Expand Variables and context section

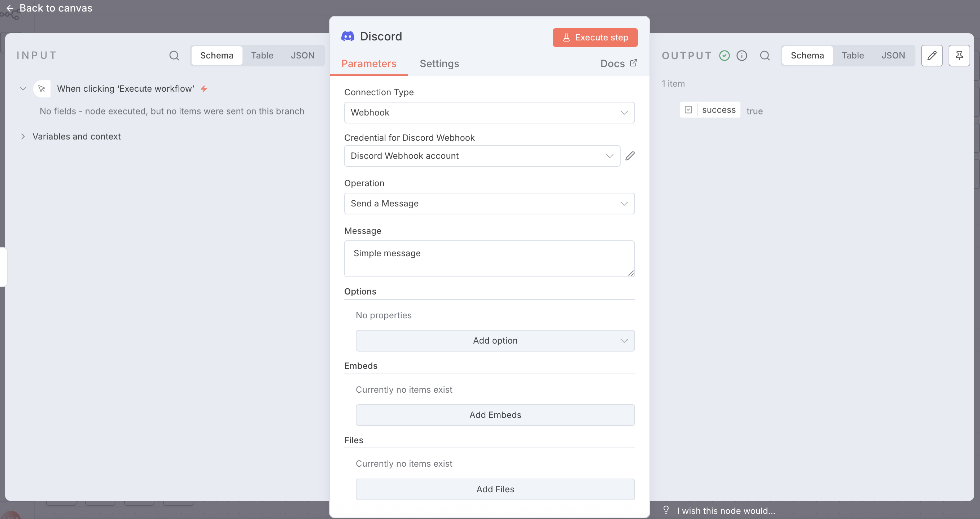tap(76, 136)
